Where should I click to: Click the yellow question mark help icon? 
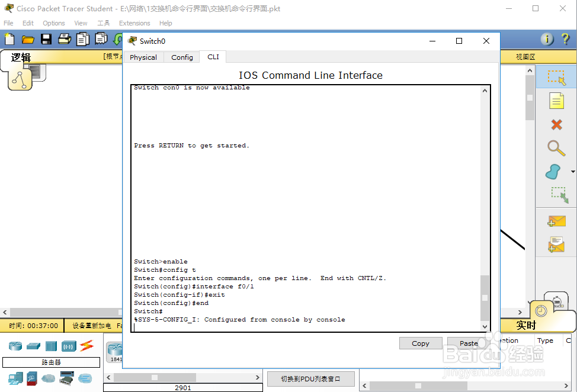point(566,38)
